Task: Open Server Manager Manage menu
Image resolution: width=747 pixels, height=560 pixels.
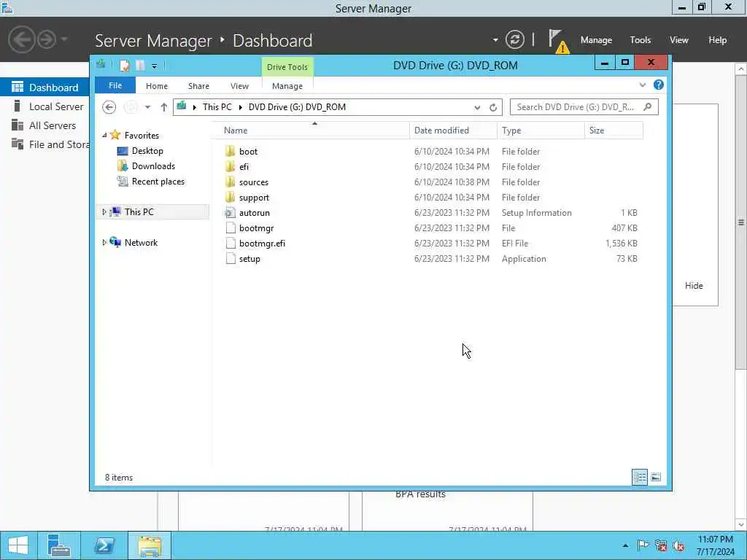Action: point(596,40)
